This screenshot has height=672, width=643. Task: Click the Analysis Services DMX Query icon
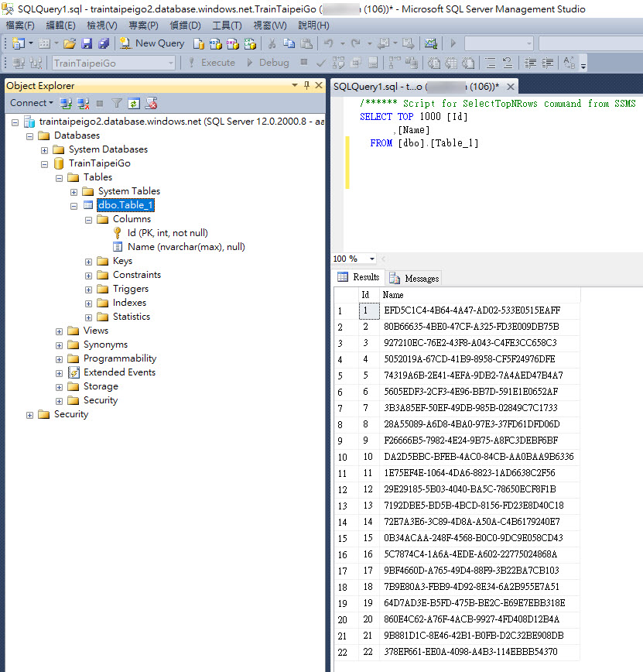pos(233,43)
